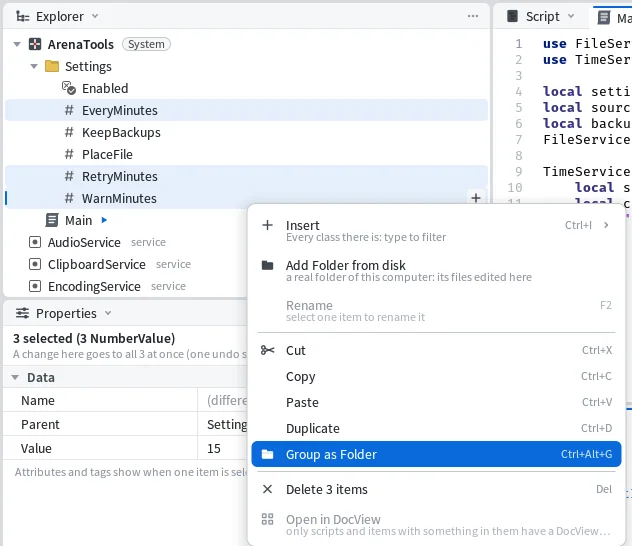Image resolution: width=632 pixels, height=546 pixels.
Task: Click the Parent property value field
Action: pyautogui.click(x=222, y=424)
